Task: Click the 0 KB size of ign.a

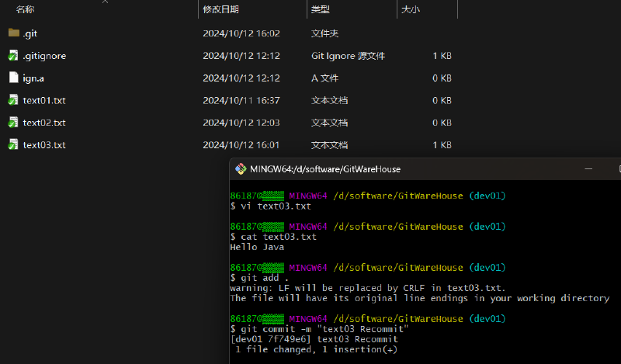Action: (x=442, y=78)
